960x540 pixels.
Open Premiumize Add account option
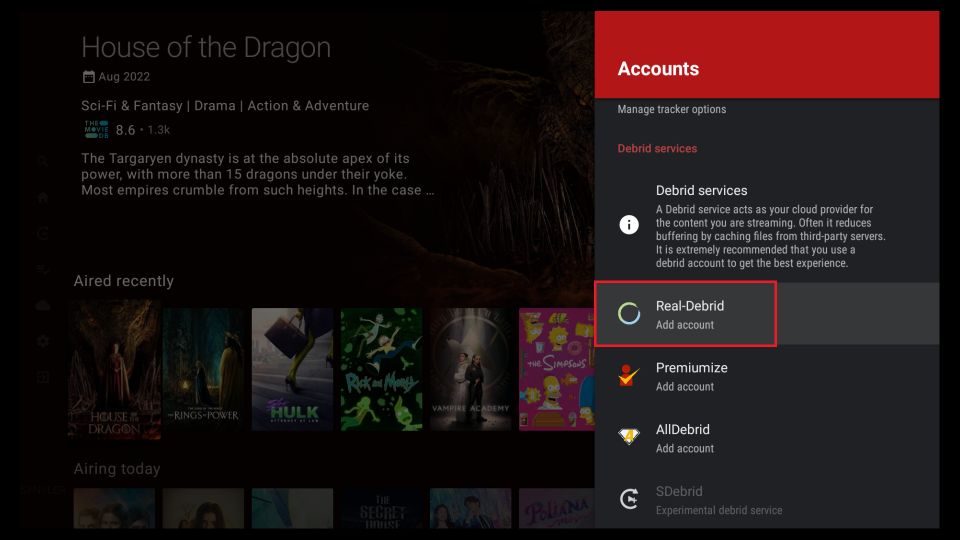coord(767,376)
